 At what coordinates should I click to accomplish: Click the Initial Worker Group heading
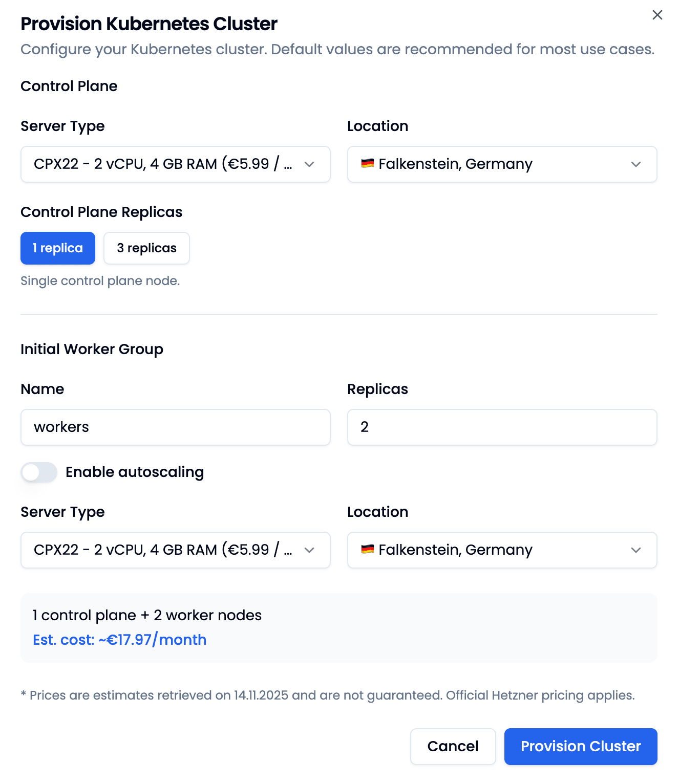click(x=92, y=349)
